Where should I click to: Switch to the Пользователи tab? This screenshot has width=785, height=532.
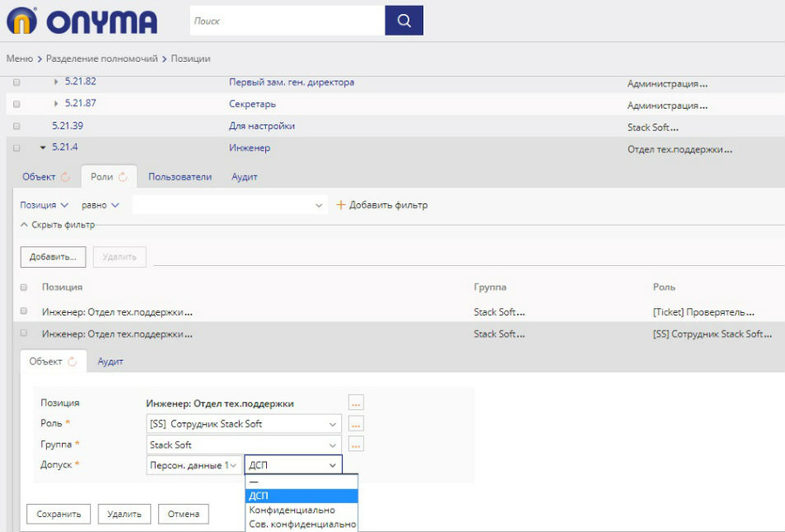point(180,177)
